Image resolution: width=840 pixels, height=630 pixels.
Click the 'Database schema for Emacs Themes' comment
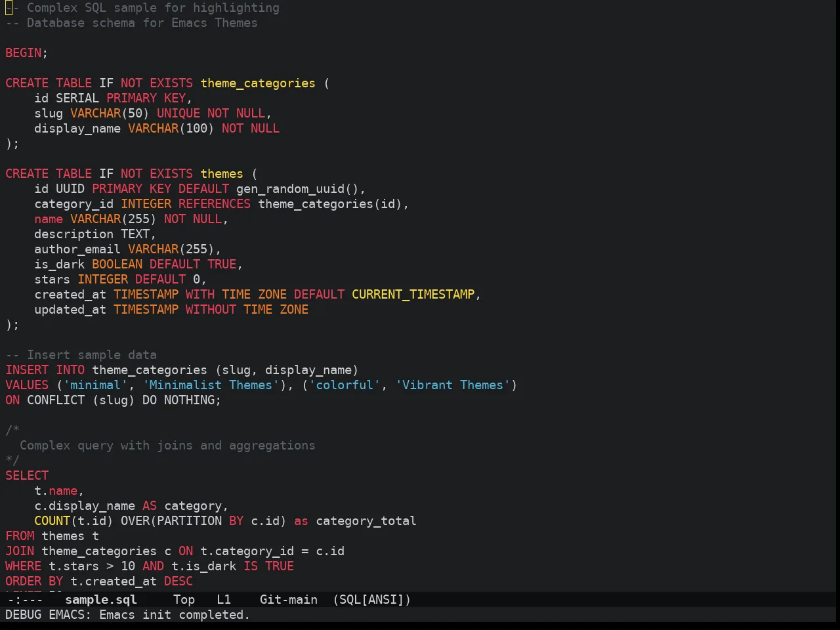tap(142, 23)
